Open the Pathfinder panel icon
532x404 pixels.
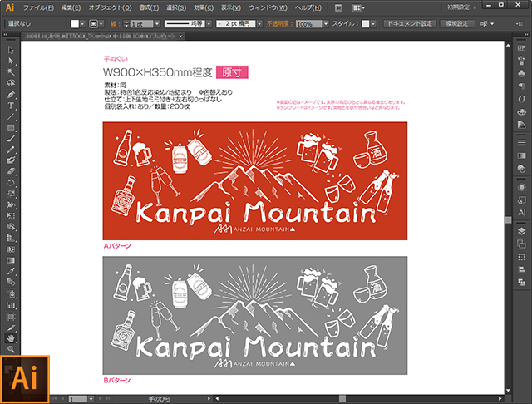point(521,283)
